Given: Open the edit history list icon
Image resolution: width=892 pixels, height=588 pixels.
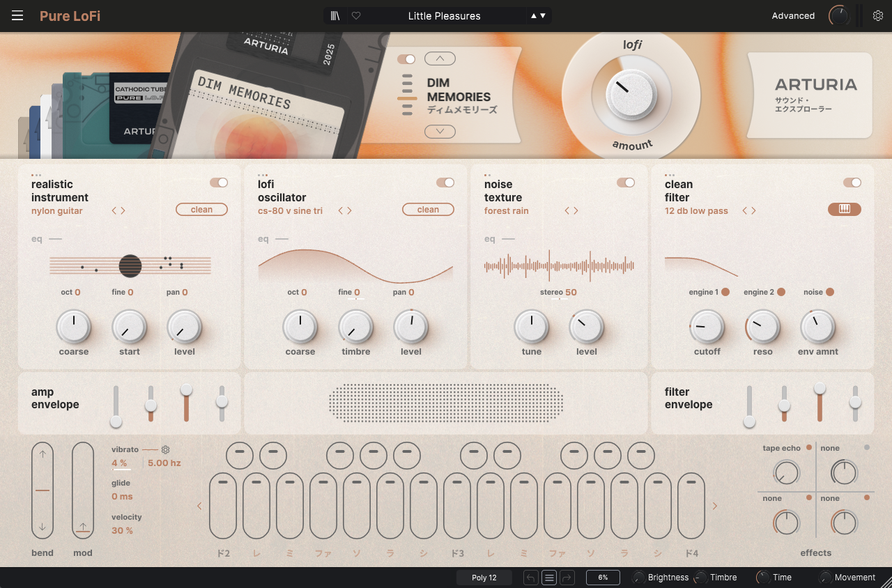Looking at the screenshot, I should [x=549, y=578].
